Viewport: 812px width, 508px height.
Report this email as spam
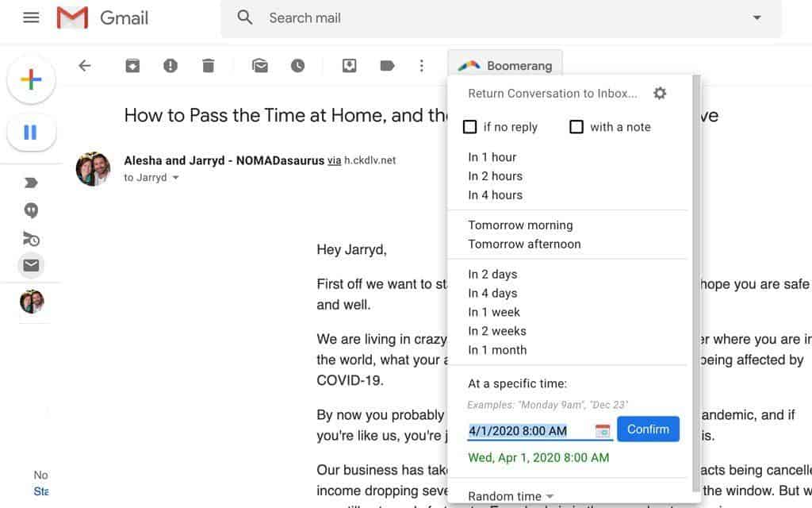click(x=170, y=65)
